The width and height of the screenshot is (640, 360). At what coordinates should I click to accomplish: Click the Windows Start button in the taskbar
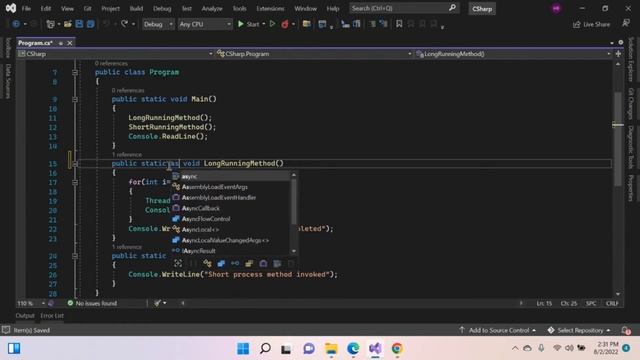243,349
